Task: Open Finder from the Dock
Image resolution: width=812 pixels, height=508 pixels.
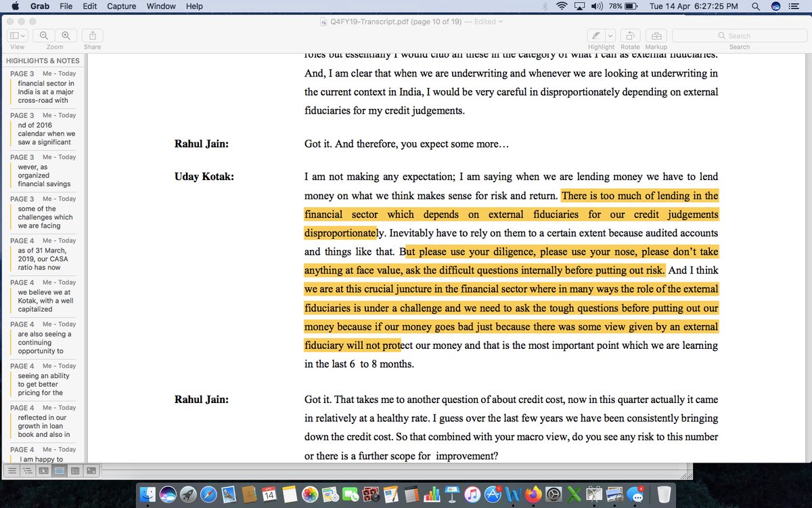Action: pyautogui.click(x=148, y=494)
